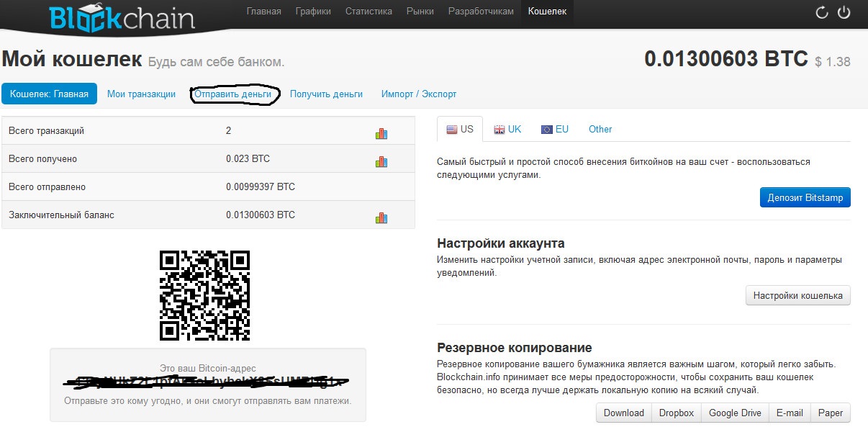
Task: Switch to the UK deposit tab
Action: tap(507, 129)
